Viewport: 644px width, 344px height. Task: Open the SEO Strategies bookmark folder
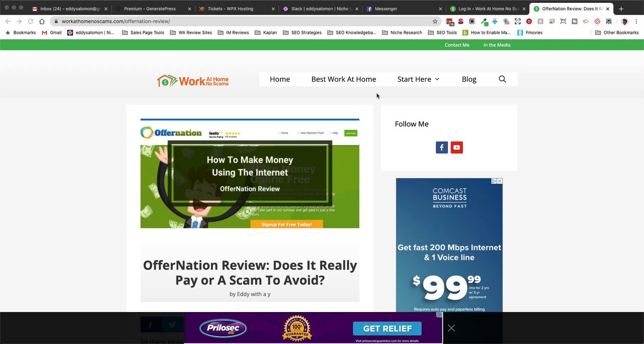(302, 32)
